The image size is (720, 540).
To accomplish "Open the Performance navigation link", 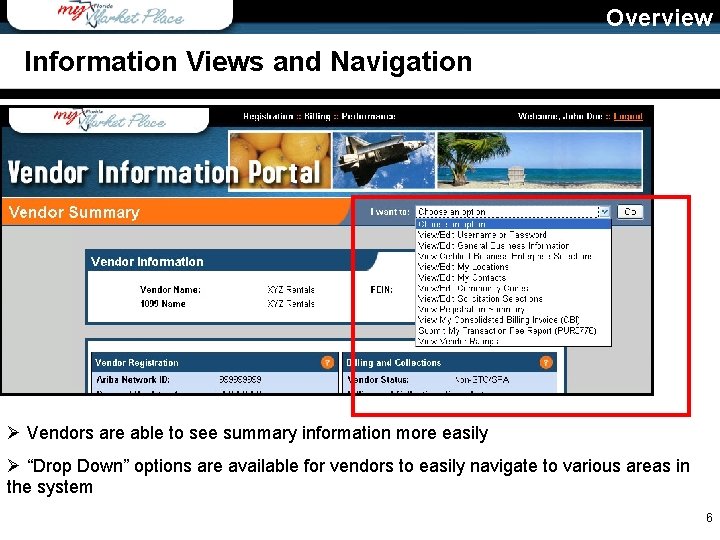I will pyautogui.click(x=368, y=116).
